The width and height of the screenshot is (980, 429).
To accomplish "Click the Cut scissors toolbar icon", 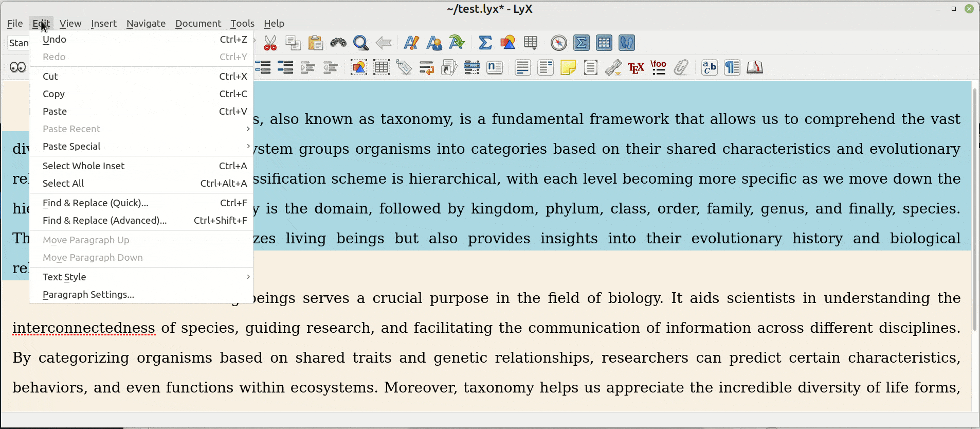I will click(x=270, y=43).
